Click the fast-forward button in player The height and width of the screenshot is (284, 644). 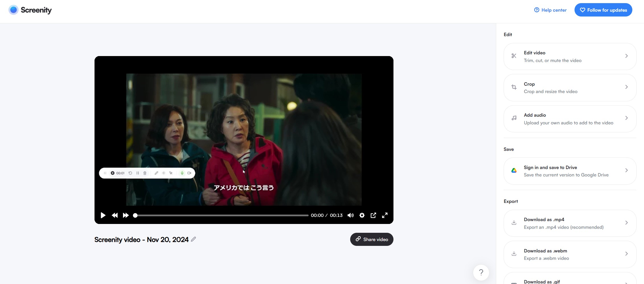[126, 215]
